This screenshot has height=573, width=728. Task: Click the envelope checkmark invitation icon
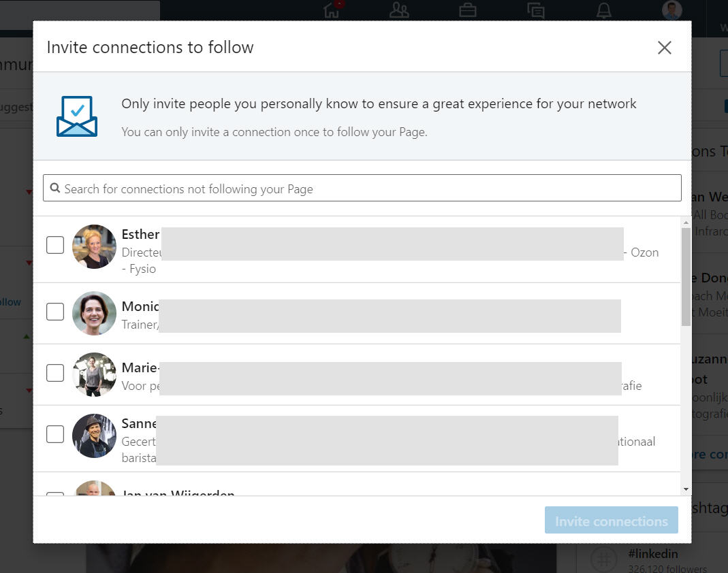[77, 116]
